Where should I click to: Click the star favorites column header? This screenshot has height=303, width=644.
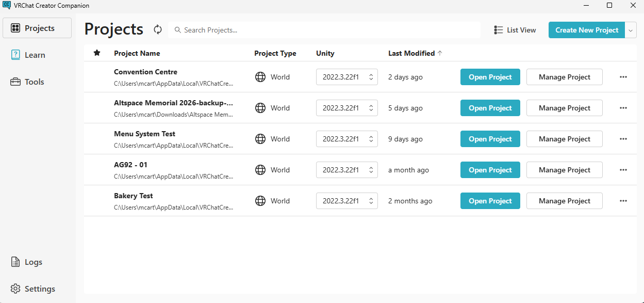point(97,53)
